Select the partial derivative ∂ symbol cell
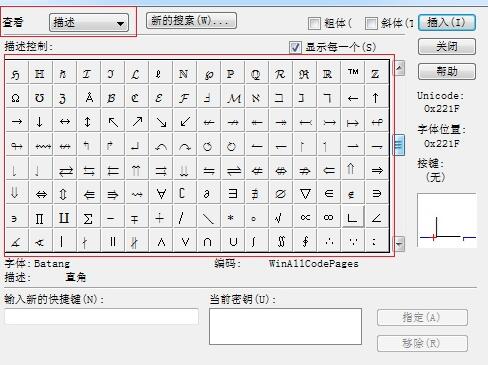 208,193
